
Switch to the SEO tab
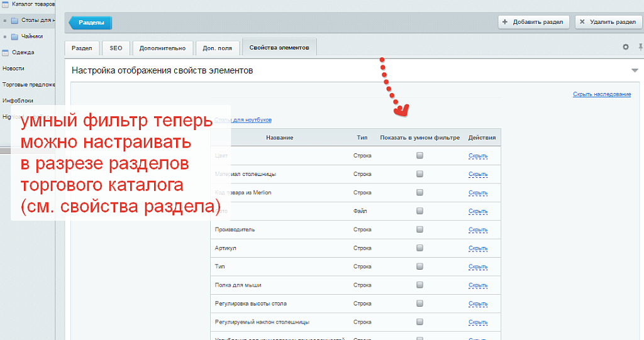[x=116, y=48]
